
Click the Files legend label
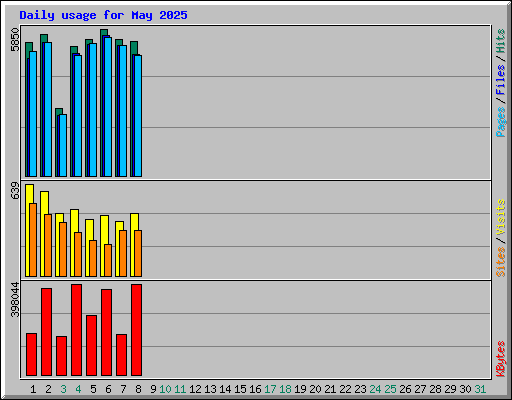501,79
